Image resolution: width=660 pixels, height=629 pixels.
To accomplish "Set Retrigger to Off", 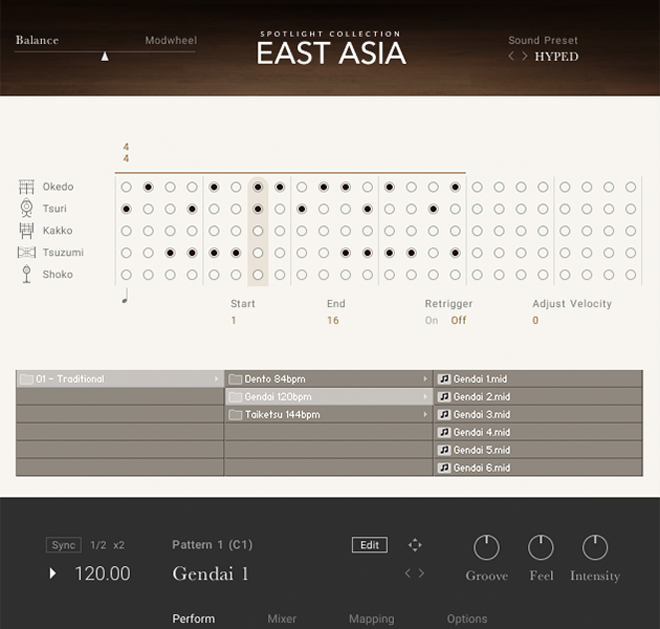I will click(x=458, y=320).
